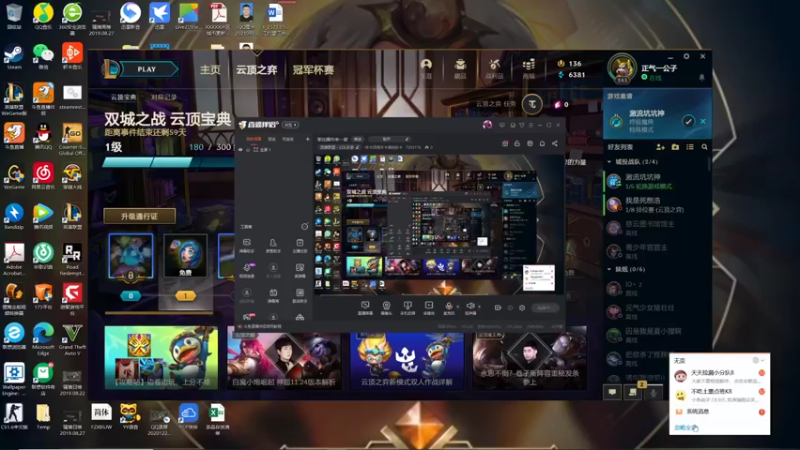Select friend 激流坑坑坤 in the friends list

point(657,181)
